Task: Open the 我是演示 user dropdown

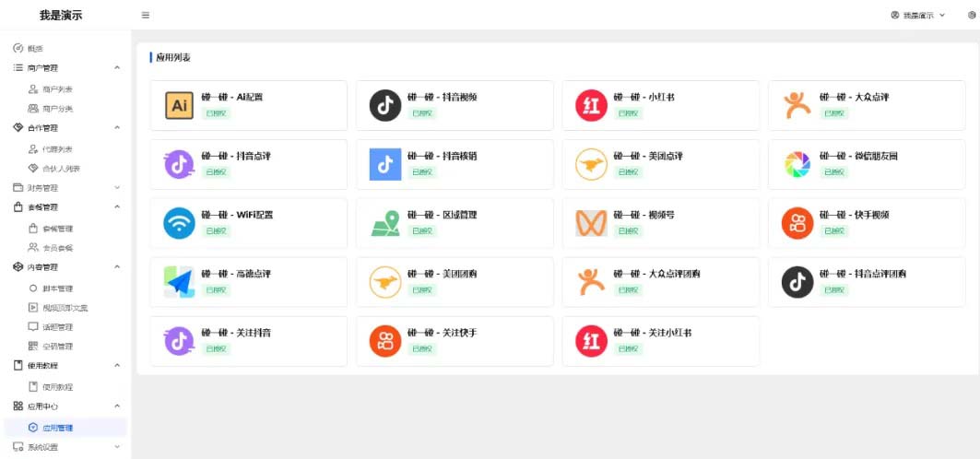Action: [x=918, y=15]
